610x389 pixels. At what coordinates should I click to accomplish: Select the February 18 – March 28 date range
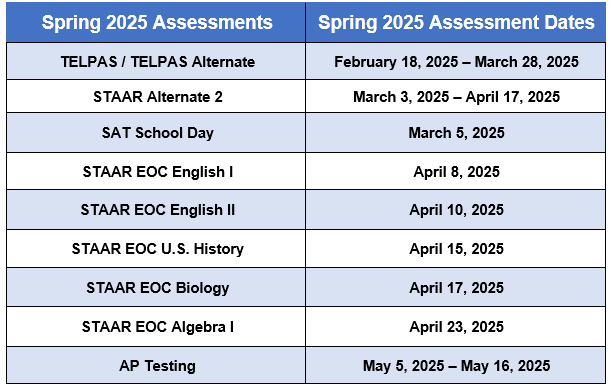[x=456, y=61]
